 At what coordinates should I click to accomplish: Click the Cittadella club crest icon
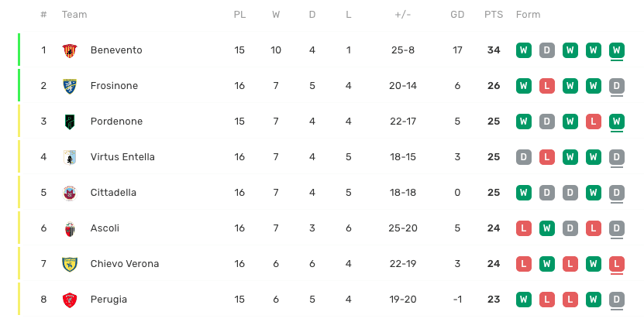tap(70, 193)
